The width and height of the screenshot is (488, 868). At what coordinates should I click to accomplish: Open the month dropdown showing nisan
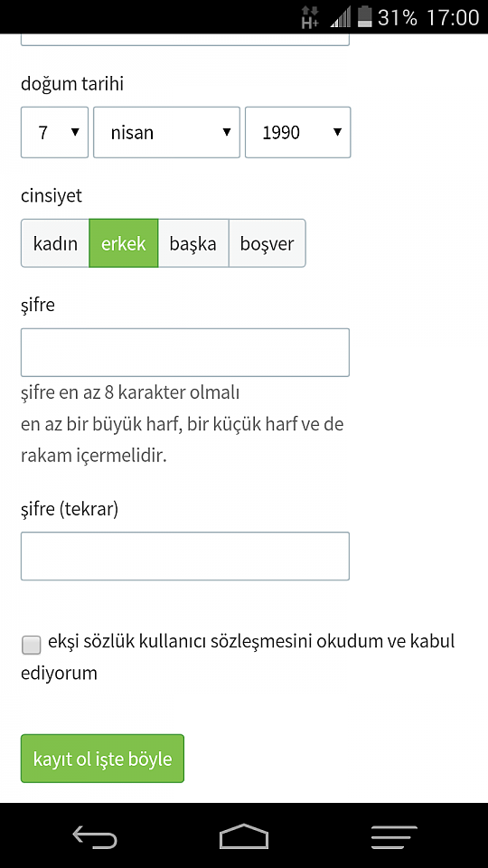coord(166,132)
